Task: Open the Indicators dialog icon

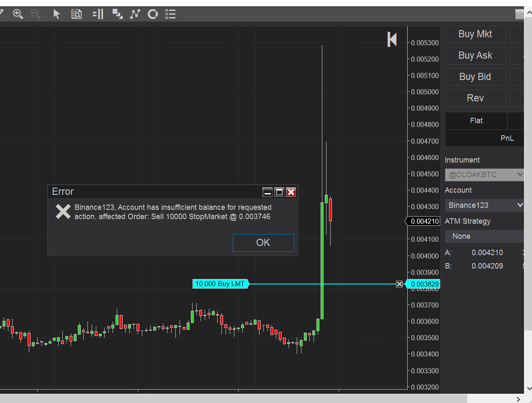Action: (135, 14)
